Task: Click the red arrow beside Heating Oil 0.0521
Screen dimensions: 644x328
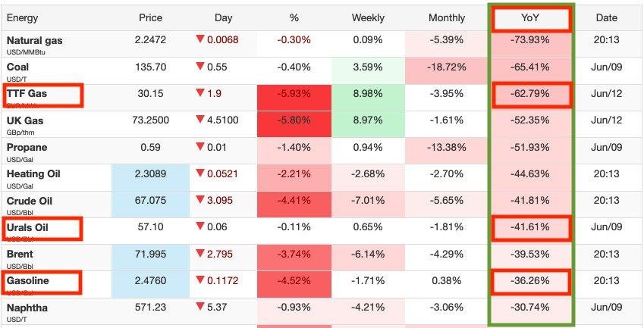Action: point(200,173)
